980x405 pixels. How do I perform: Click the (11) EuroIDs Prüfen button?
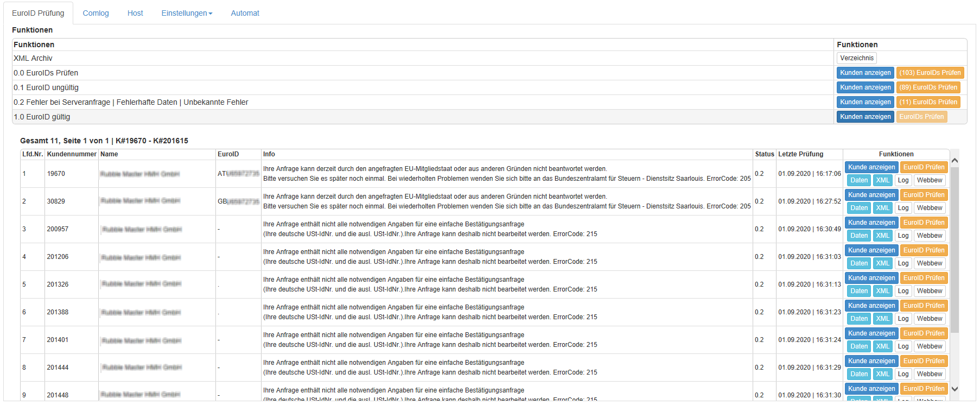[927, 102]
